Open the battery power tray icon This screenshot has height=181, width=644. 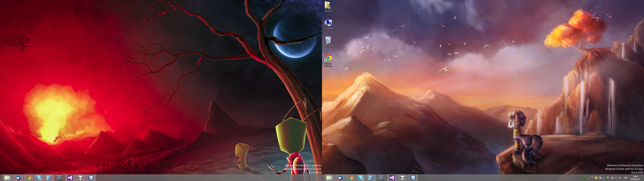click(x=612, y=178)
